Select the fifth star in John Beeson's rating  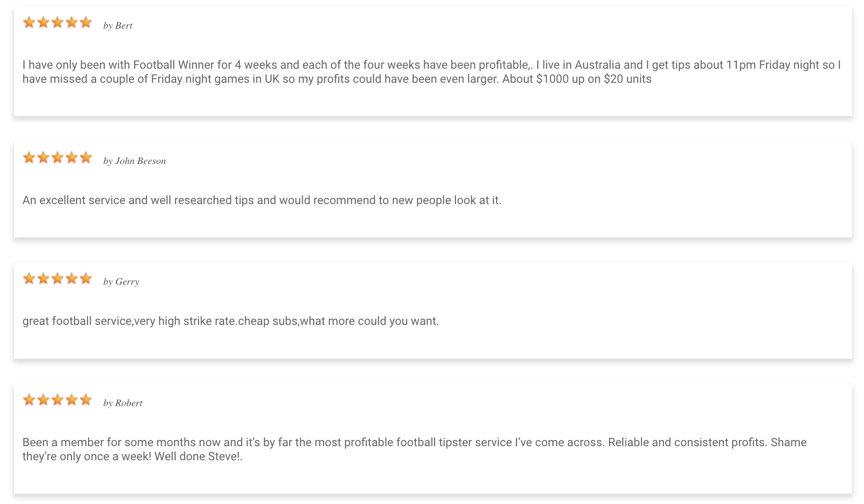click(86, 158)
